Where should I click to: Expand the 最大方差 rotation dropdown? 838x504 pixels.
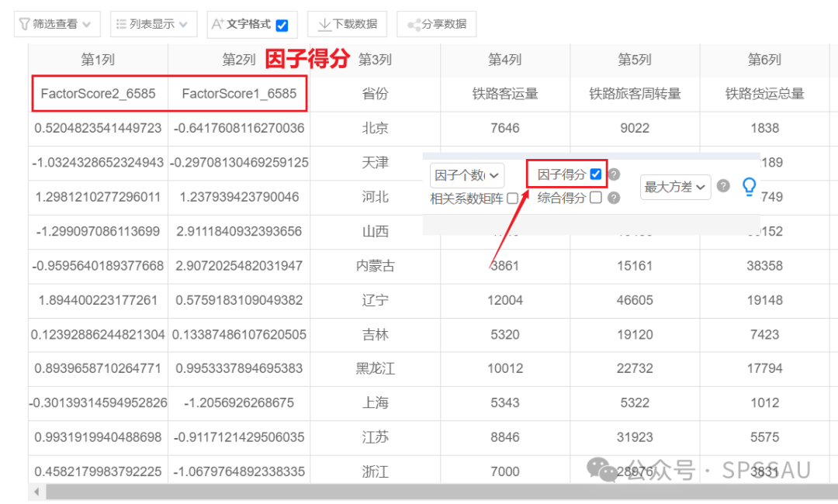pos(676,187)
